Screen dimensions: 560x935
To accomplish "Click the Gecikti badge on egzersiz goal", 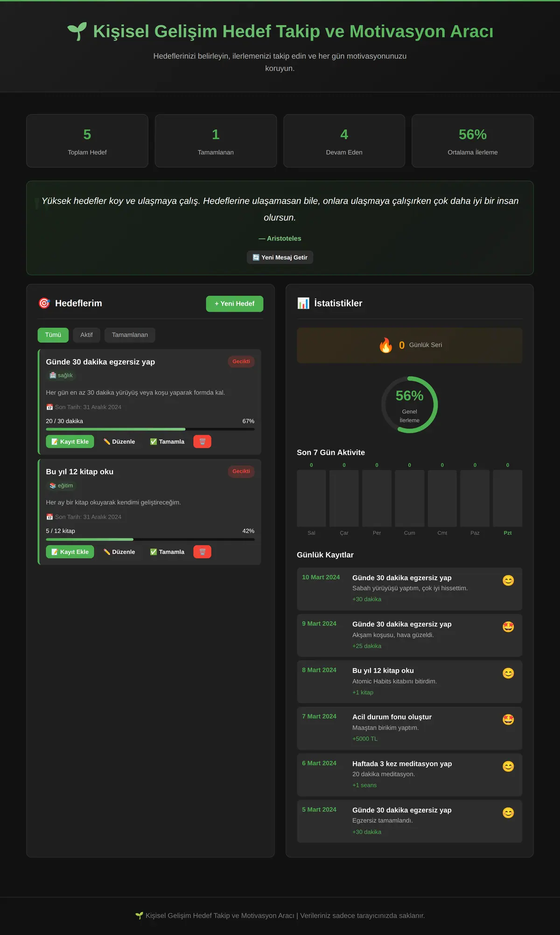I will coord(241,361).
